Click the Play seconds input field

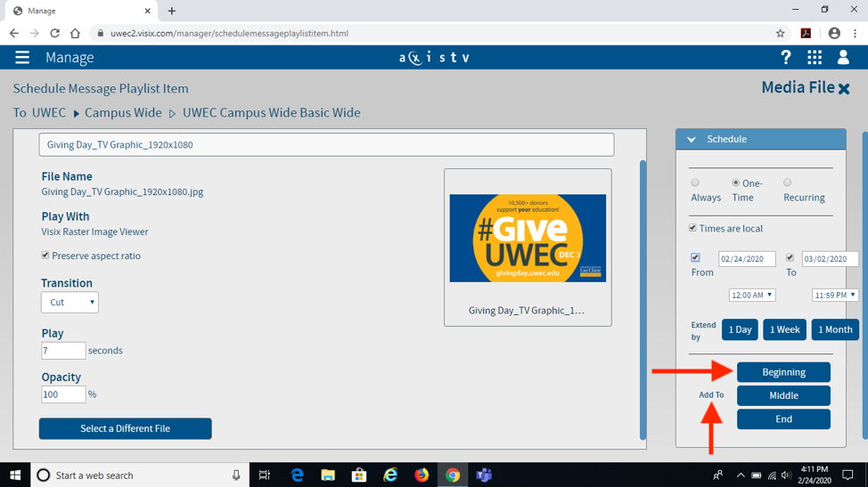coord(63,351)
